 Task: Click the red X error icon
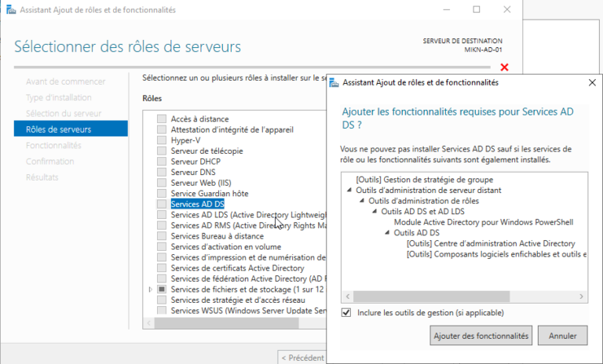click(x=505, y=67)
